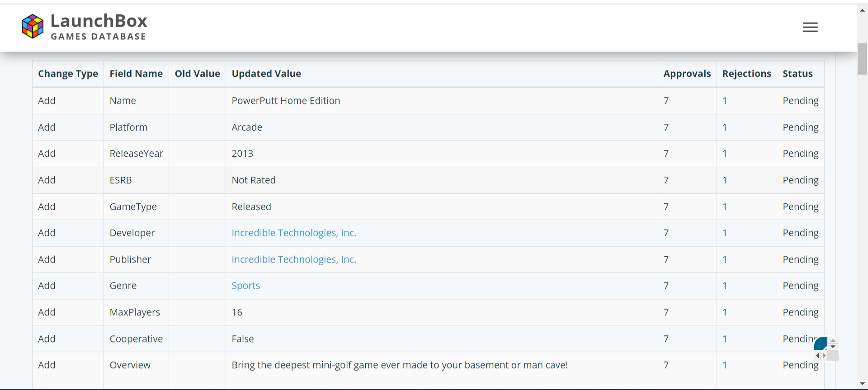Select the Not Rated ESRB value

click(254, 180)
